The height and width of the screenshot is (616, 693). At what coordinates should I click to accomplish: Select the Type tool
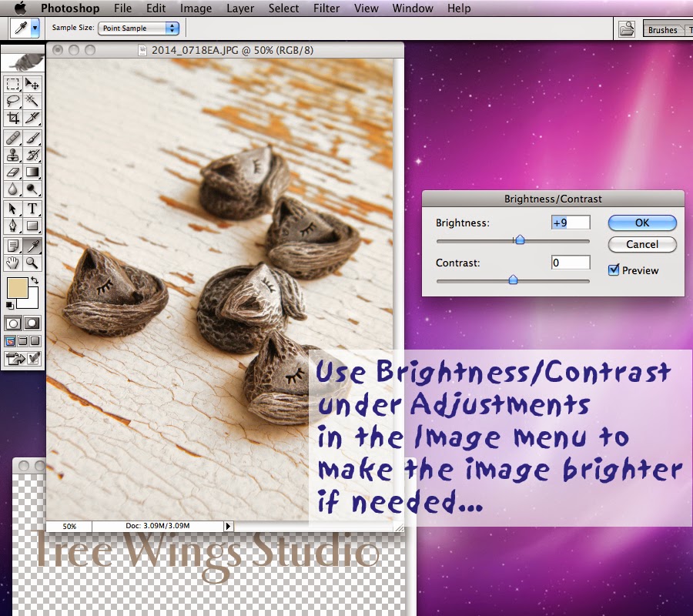(x=32, y=209)
